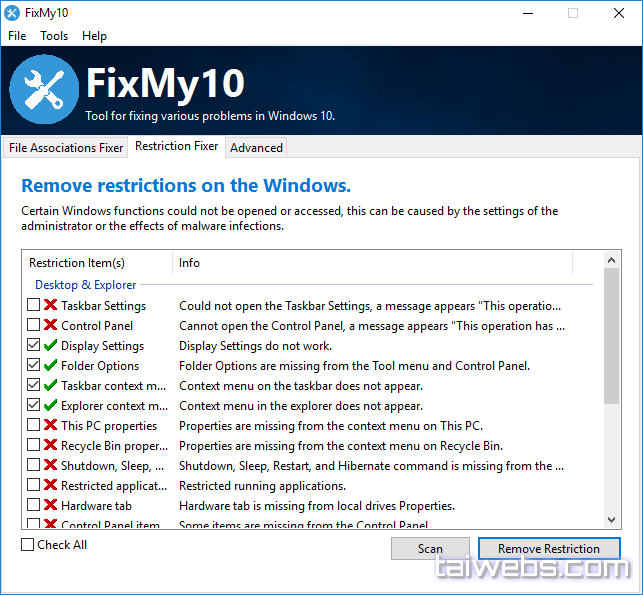Click the red X icon beside Control Panel
This screenshot has width=643, height=595.
point(50,326)
